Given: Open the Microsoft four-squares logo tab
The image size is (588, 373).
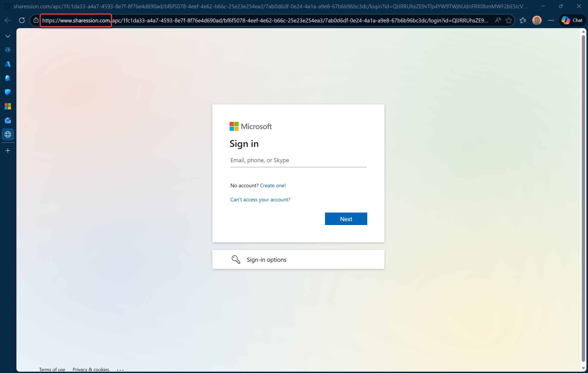Looking at the screenshot, I should point(8,106).
